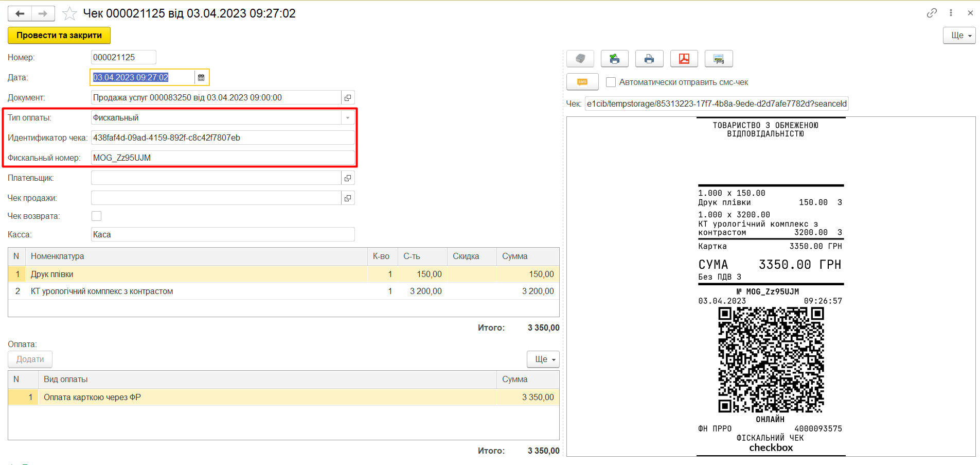
Task: Click Провести та закрити button
Action: 59,36
